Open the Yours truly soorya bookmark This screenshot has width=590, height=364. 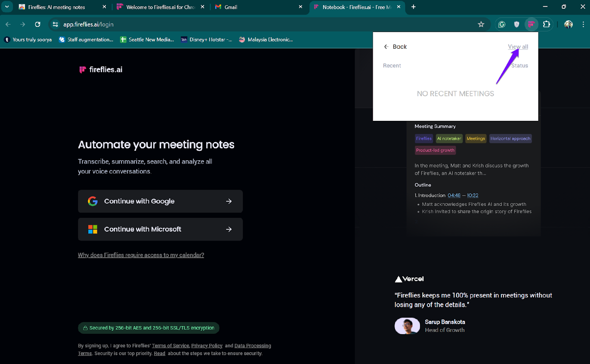[28, 39]
